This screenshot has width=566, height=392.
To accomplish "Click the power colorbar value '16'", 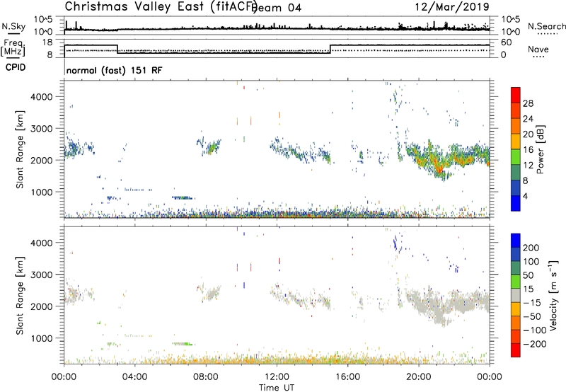I will 528,150.
